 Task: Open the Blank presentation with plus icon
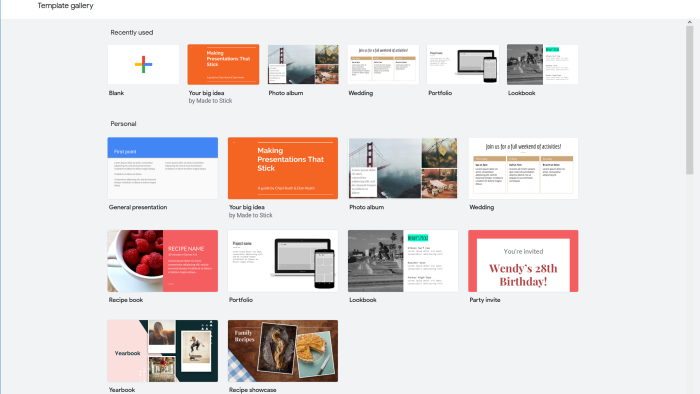(143, 64)
